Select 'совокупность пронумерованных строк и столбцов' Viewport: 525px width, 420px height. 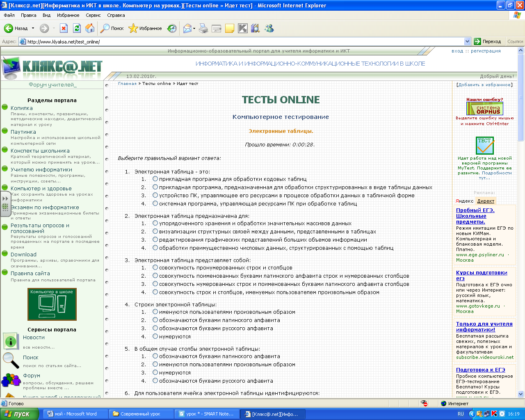155,267
